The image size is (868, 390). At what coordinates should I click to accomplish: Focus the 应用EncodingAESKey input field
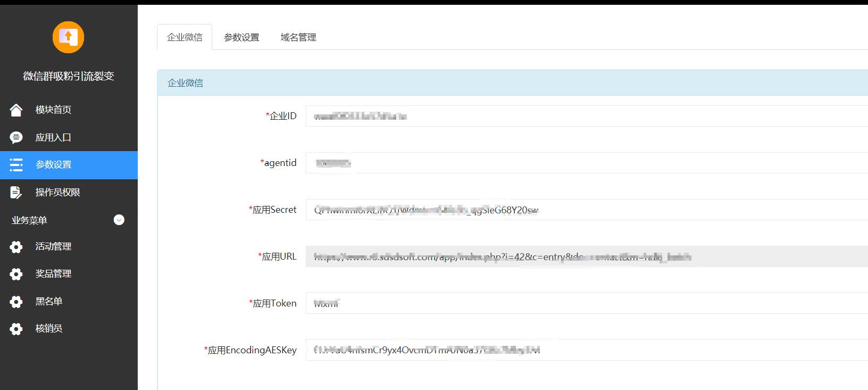coord(587,350)
